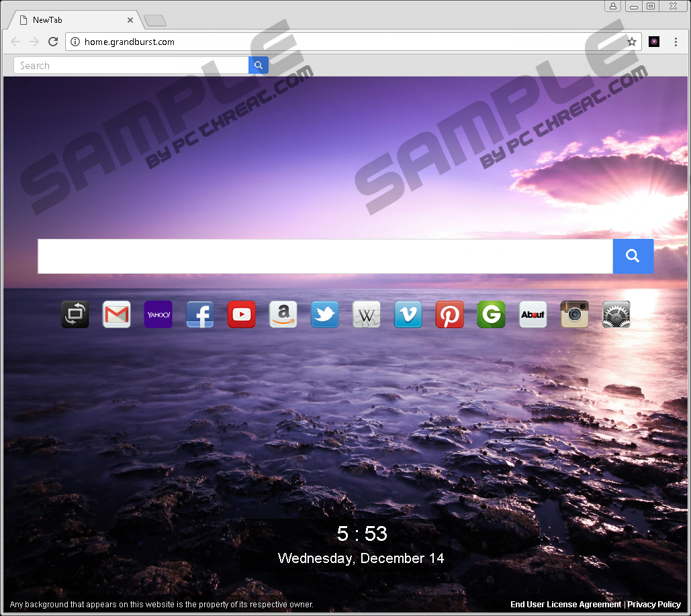The width and height of the screenshot is (691, 616).
Task: Click the Vimeo shortcut icon
Action: [408, 315]
